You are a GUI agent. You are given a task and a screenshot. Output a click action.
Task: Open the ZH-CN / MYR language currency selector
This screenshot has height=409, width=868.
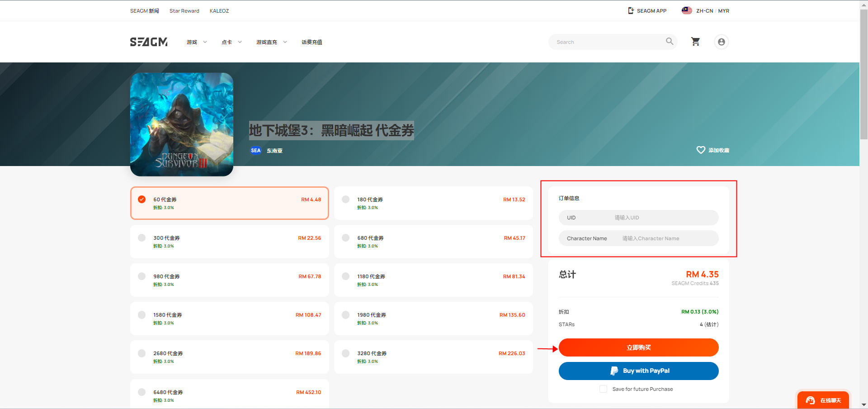(705, 10)
